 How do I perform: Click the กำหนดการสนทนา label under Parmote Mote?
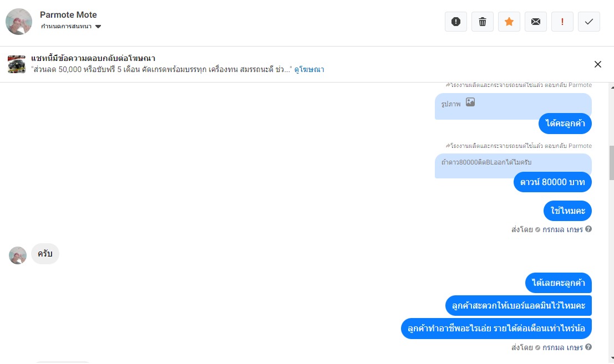pyautogui.click(x=66, y=26)
